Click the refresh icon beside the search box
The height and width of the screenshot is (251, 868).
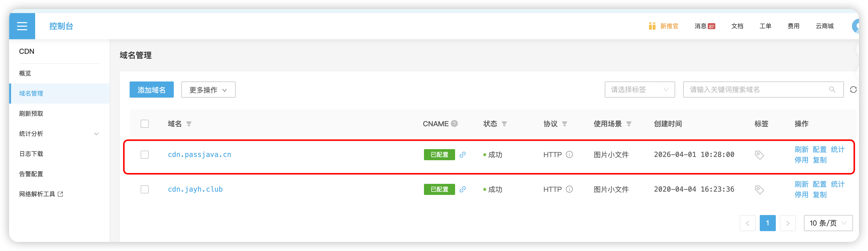853,90
